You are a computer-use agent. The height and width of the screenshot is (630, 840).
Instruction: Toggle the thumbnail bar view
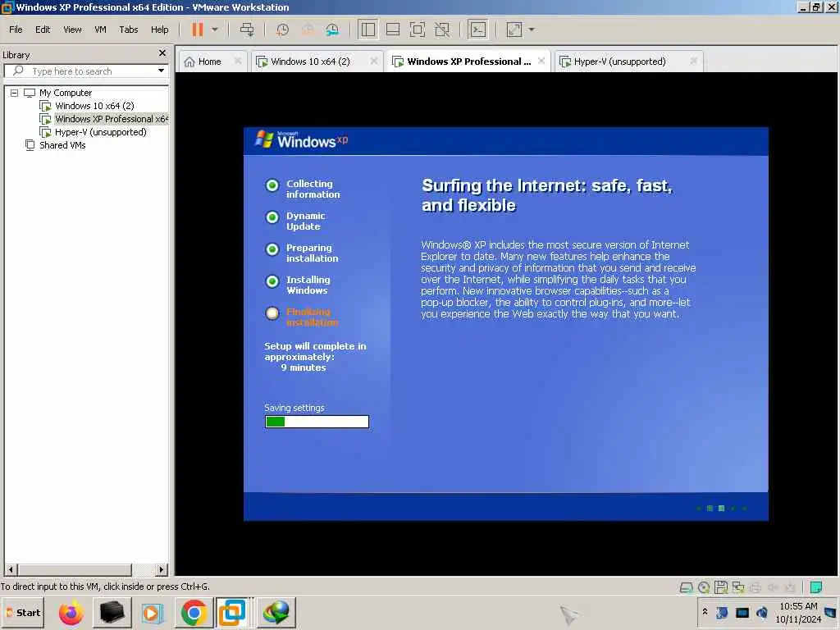pyautogui.click(x=393, y=30)
